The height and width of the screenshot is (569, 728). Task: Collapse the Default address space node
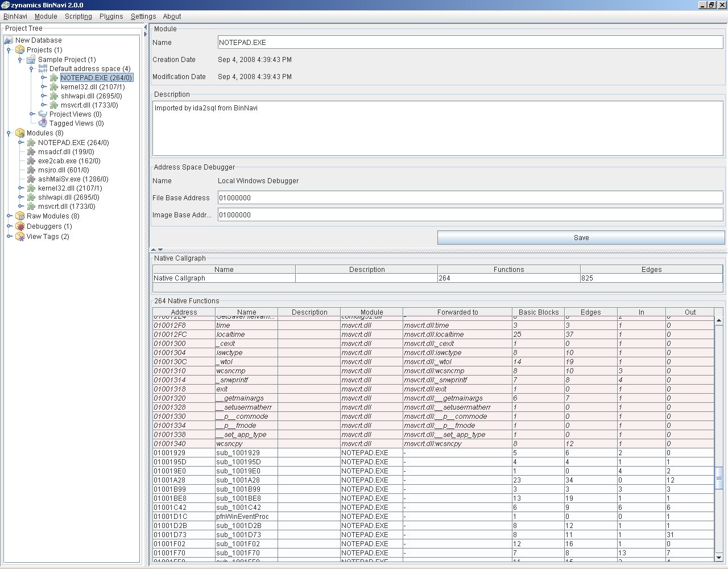[31, 68]
